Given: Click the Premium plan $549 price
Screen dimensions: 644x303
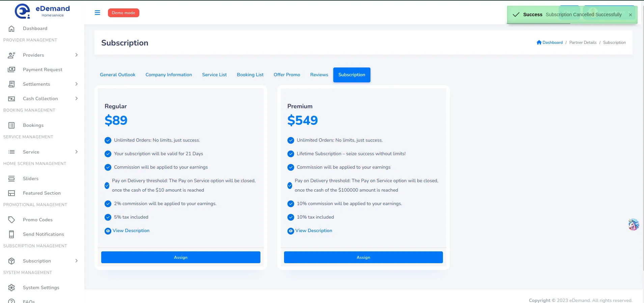Looking at the screenshot, I should pos(303,120).
